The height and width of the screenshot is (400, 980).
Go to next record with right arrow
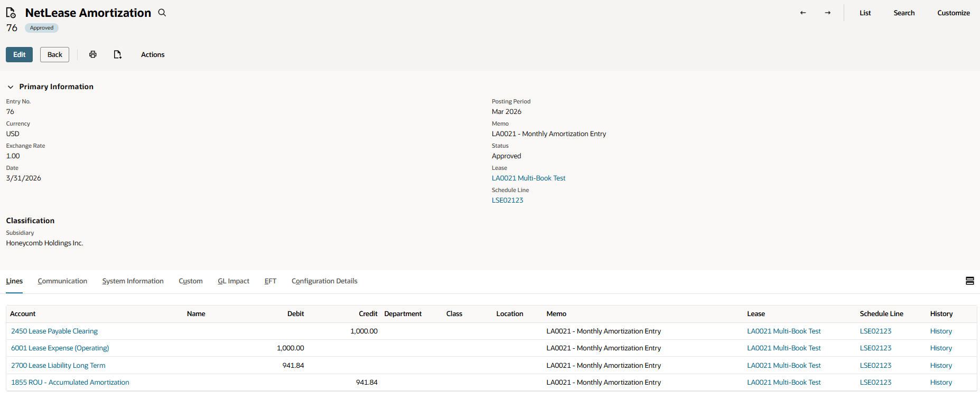[828, 13]
